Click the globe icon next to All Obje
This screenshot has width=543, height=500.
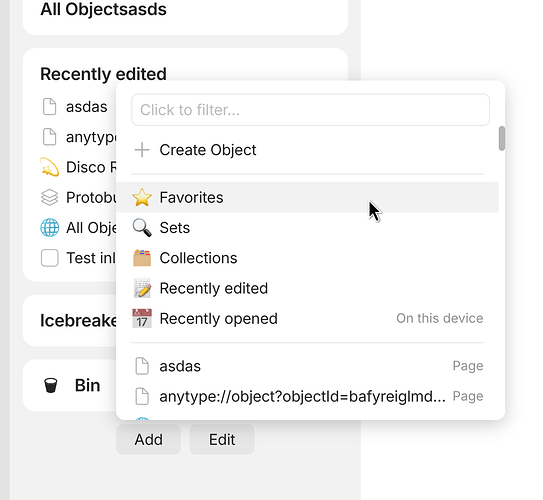[x=50, y=227]
